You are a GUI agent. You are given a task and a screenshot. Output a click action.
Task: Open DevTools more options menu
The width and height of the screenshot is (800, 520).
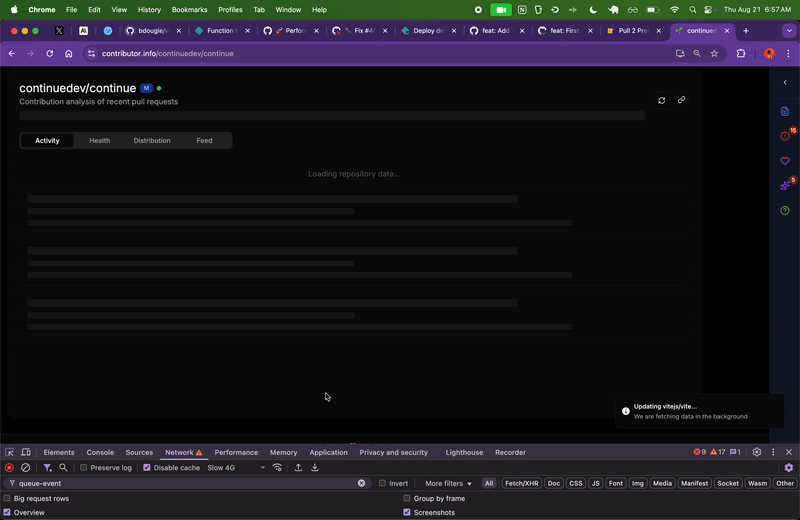(x=773, y=452)
